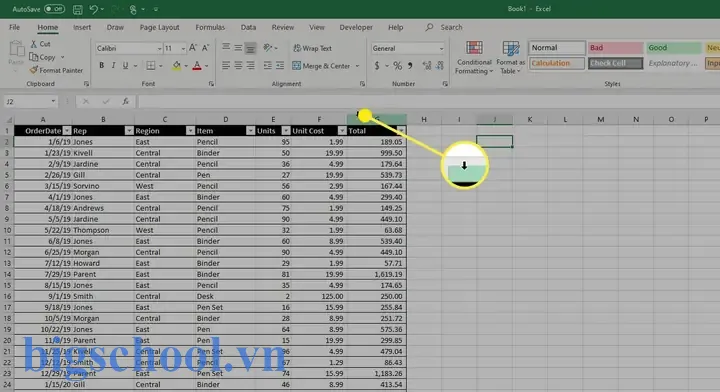Open the Font dialog launcher
720x392 pixels.
[x=211, y=84]
